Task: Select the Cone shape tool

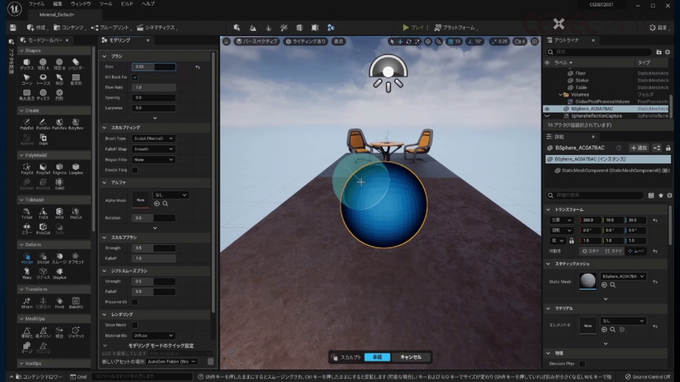Action: pyautogui.click(x=26, y=79)
